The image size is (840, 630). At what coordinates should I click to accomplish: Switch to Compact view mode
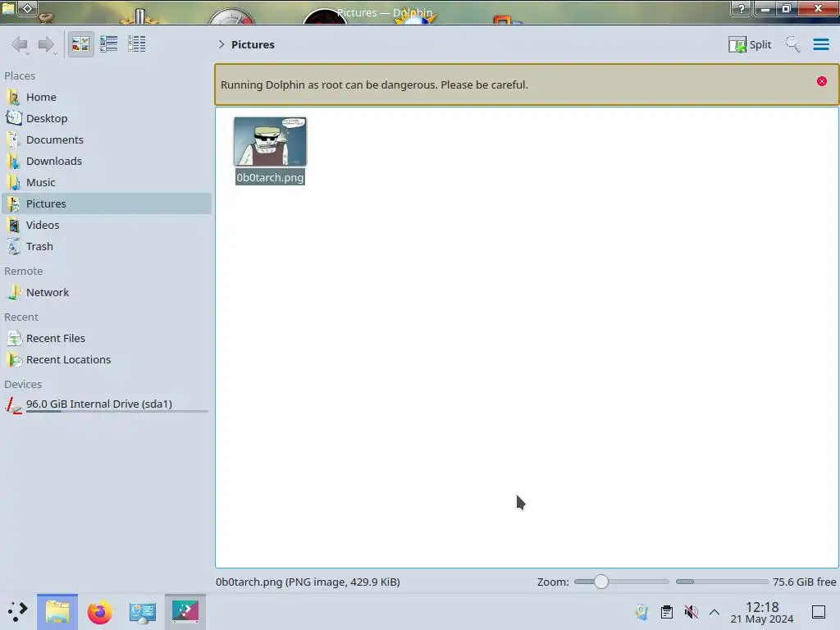(109, 44)
